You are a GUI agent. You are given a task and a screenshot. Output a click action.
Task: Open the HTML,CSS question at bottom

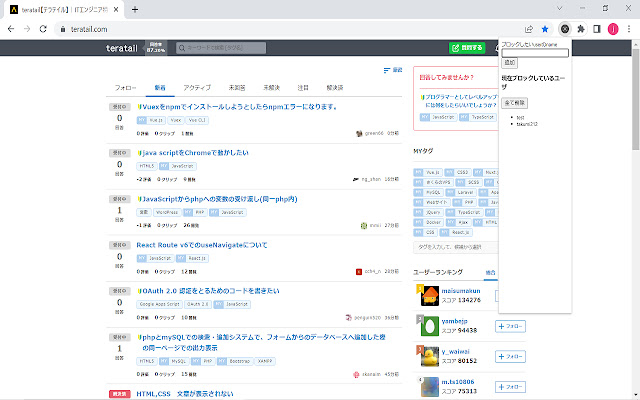click(x=185, y=394)
